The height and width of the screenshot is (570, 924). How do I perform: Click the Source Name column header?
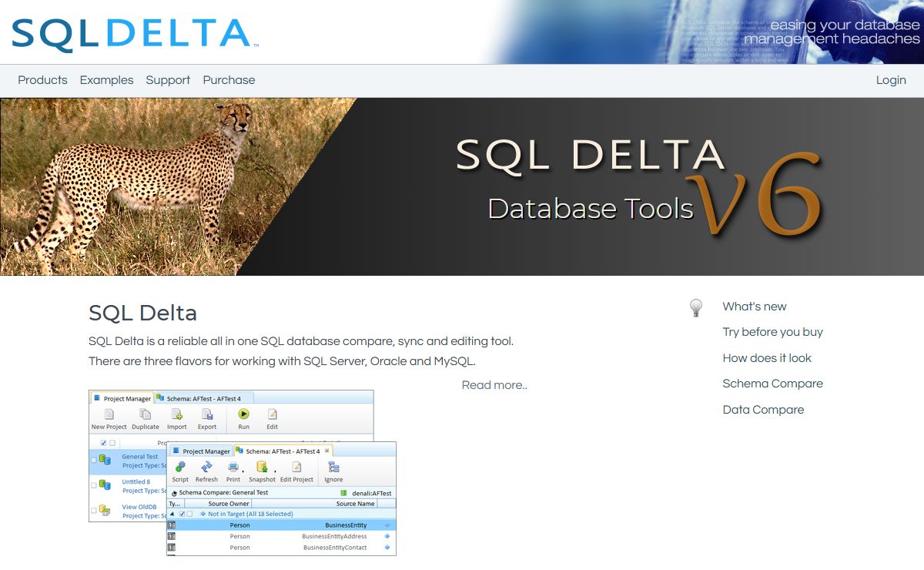tap(313, 504)
